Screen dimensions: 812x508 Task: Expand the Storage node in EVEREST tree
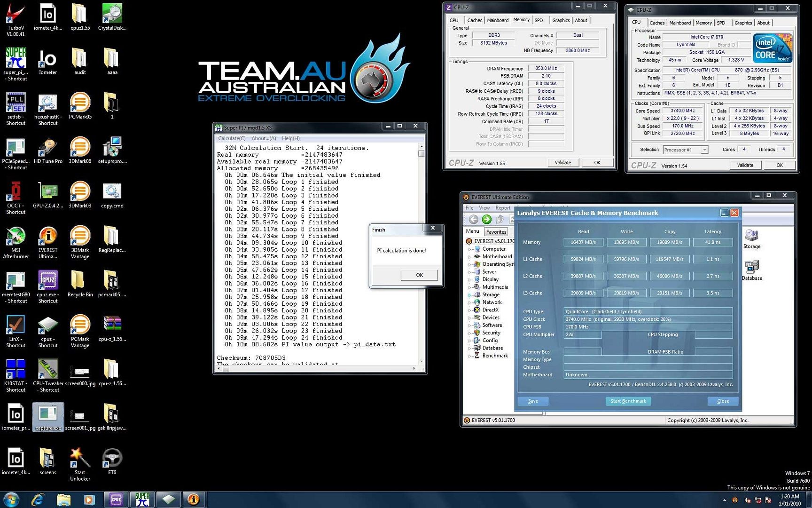click(x=469, y=295)
